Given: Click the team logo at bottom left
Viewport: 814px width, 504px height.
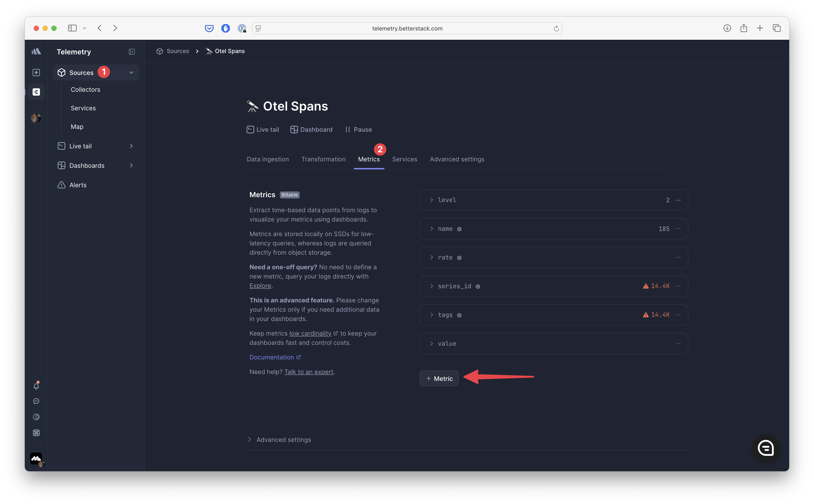Looking at the screenshot, I should coord(36,459).
